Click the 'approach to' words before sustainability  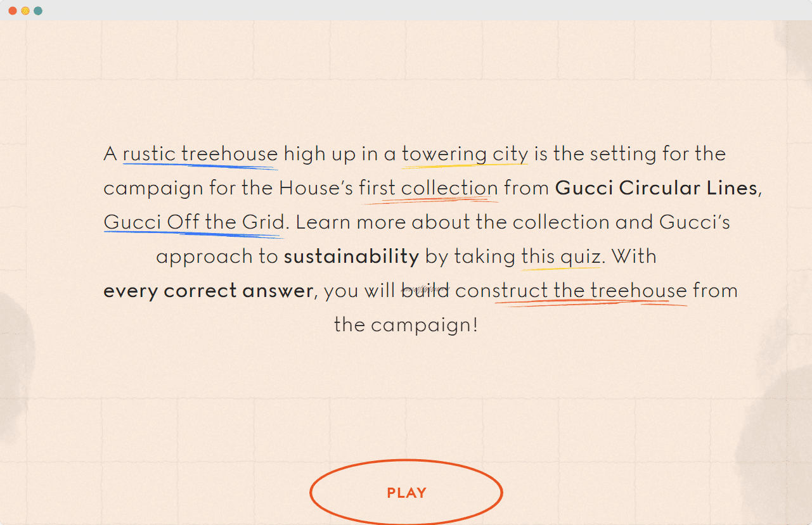click(217, 256)
